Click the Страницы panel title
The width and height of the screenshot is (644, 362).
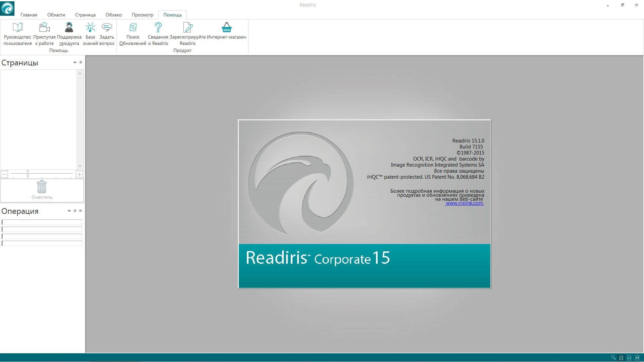click(20, 63)
